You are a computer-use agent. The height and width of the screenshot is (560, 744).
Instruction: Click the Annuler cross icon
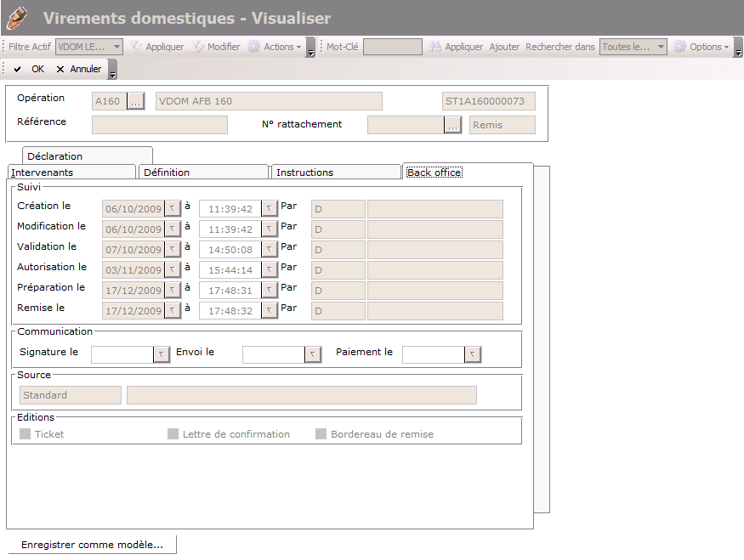60,70
